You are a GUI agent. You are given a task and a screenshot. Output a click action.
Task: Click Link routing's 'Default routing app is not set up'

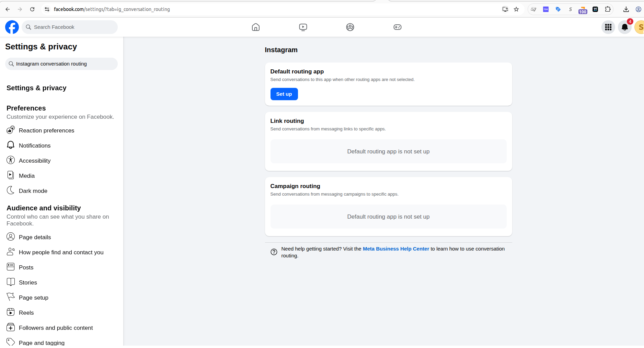coord(388,151)
